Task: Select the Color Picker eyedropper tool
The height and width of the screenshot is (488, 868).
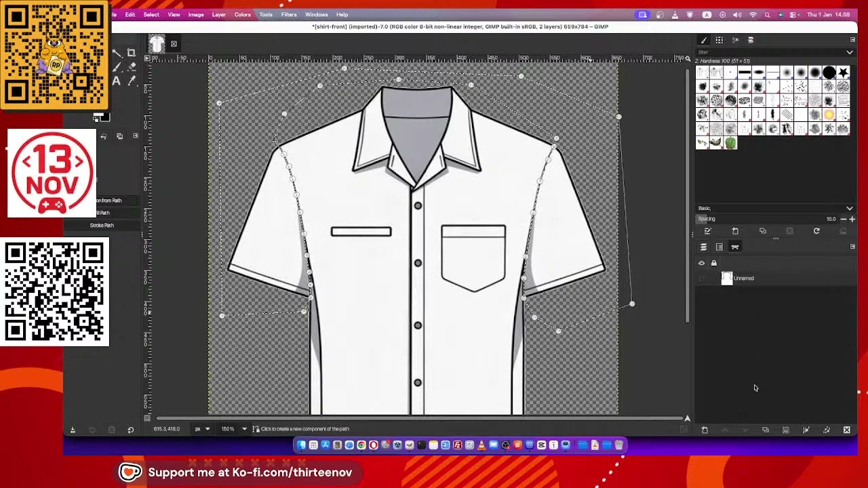Action: 132,81
